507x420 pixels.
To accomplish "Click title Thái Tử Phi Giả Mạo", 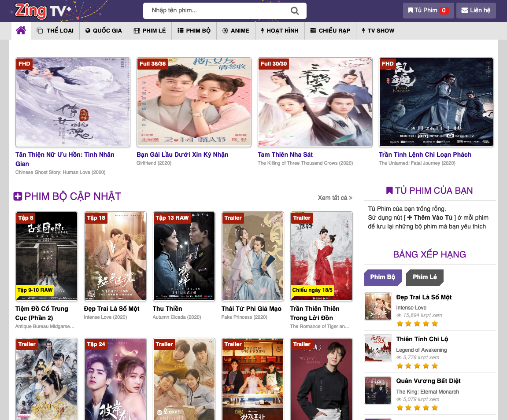I will (x=251, y=309).
